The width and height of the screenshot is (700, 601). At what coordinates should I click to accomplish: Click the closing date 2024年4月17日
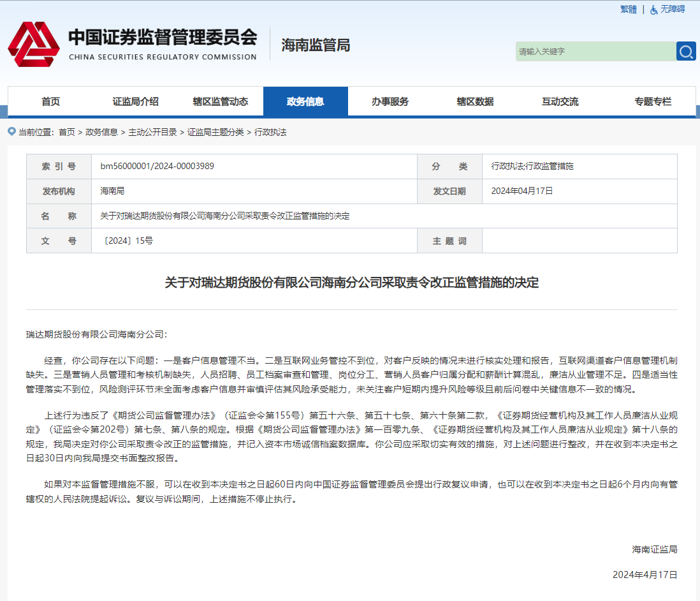tap(645, 575)
